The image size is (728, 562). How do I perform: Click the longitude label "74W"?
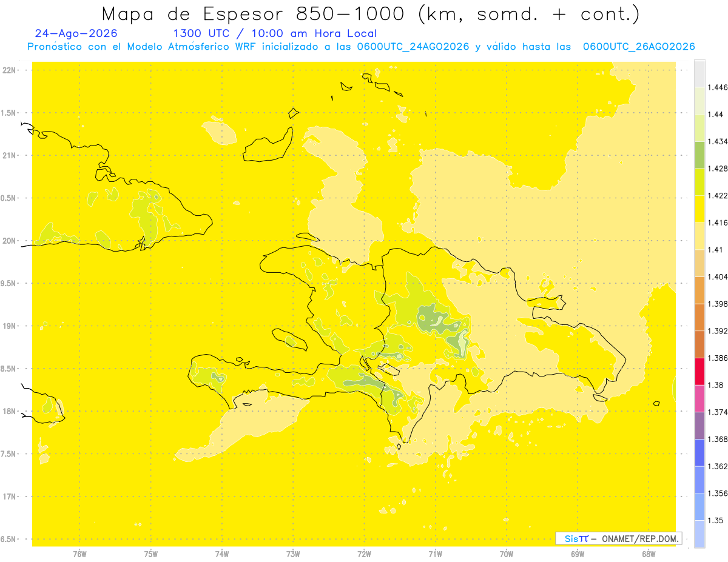click(x=222, y=554)
